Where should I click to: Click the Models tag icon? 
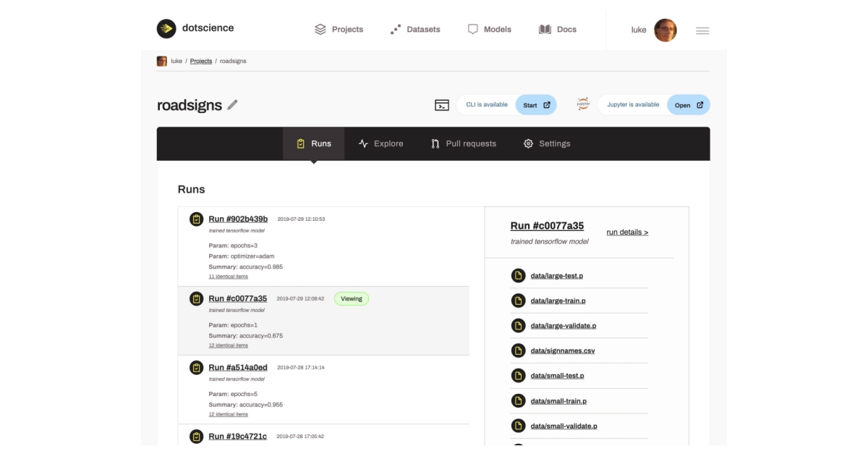point(473,29)
